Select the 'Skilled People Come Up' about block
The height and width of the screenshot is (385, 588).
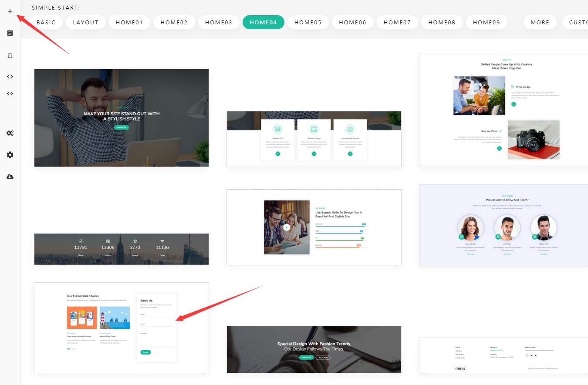[x=504, y=110]
